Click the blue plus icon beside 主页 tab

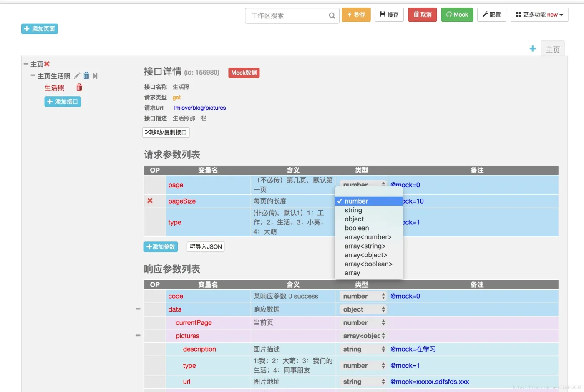(533, 49)
